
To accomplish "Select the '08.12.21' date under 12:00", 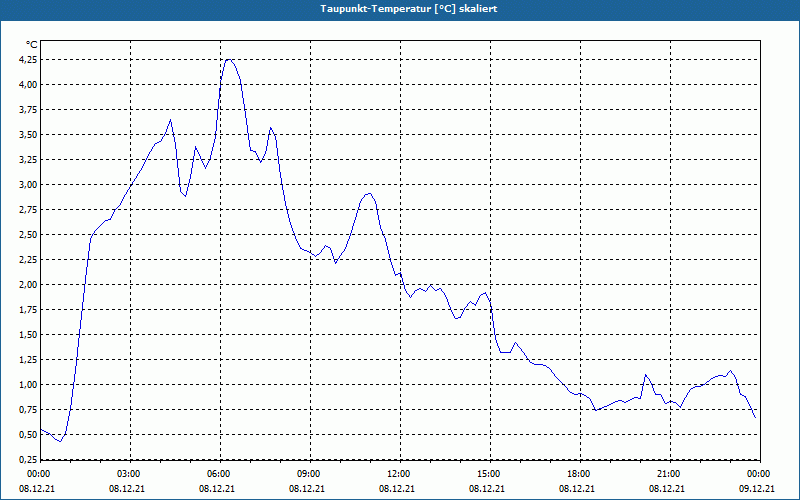I will (396, 489).
